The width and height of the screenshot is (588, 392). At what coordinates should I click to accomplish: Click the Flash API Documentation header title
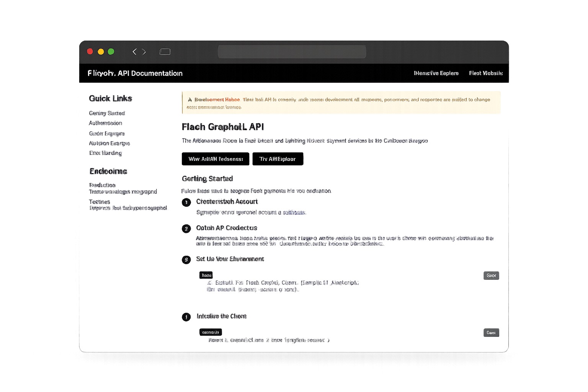point(135,73)
